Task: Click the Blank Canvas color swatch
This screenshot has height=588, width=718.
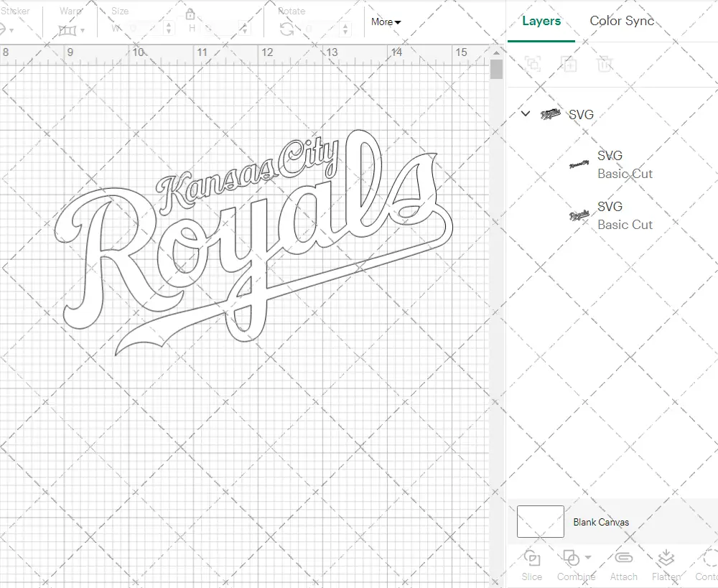Action: [x=540, y=522]
